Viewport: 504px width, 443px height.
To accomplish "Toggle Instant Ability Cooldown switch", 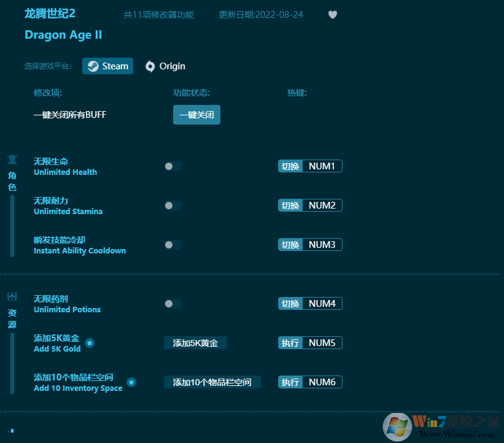I will point(173,245).
